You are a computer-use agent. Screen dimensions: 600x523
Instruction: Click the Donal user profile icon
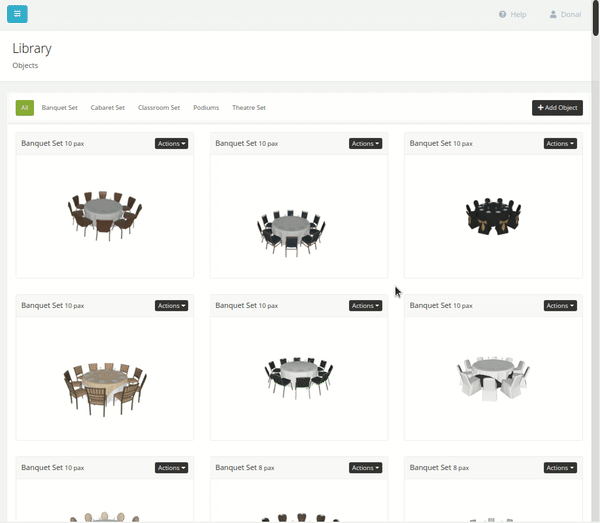tap(553, 15)
